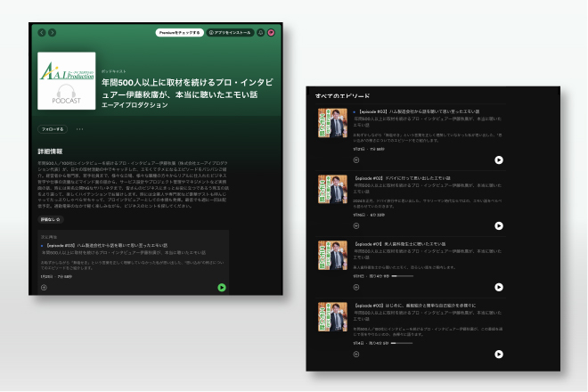This screenshot has height=392, width=588.
Task: Click Premiumをチェックする button
Action: [179, 32]
